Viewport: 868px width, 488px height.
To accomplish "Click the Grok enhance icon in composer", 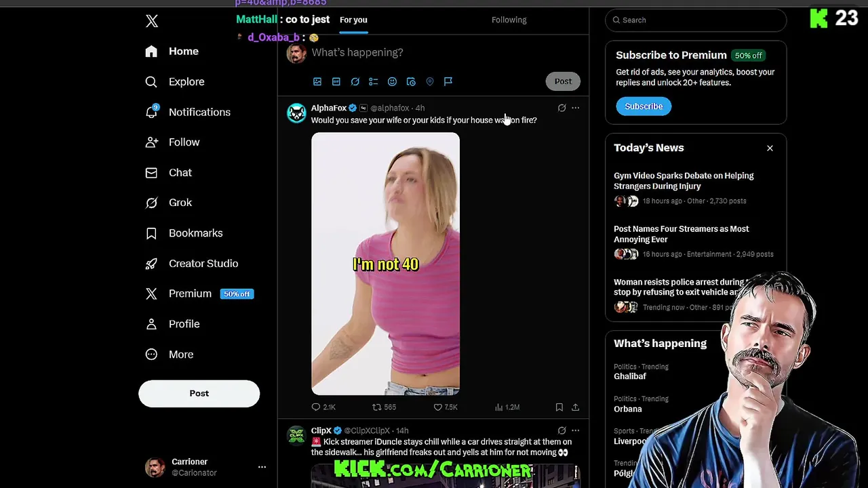I will 355,81.
